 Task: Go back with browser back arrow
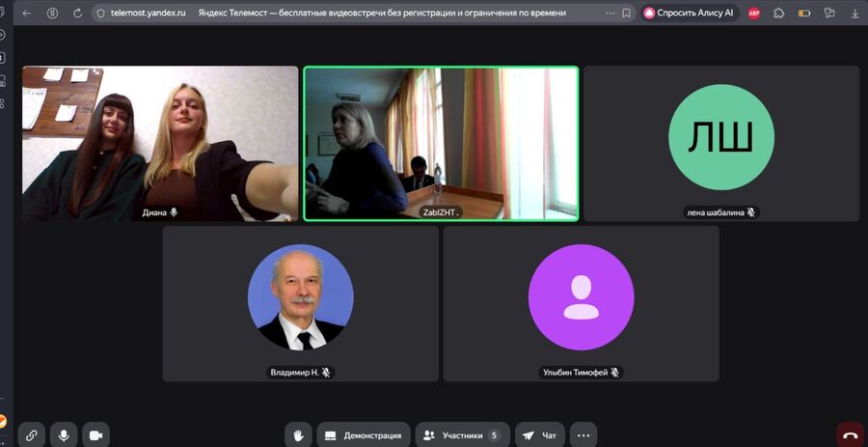26,14
